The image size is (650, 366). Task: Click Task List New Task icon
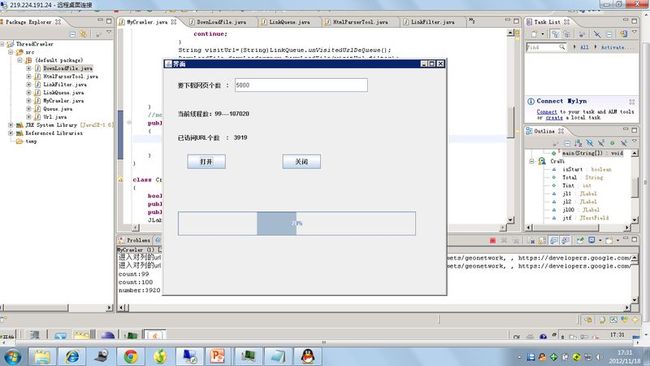[534, 34]
